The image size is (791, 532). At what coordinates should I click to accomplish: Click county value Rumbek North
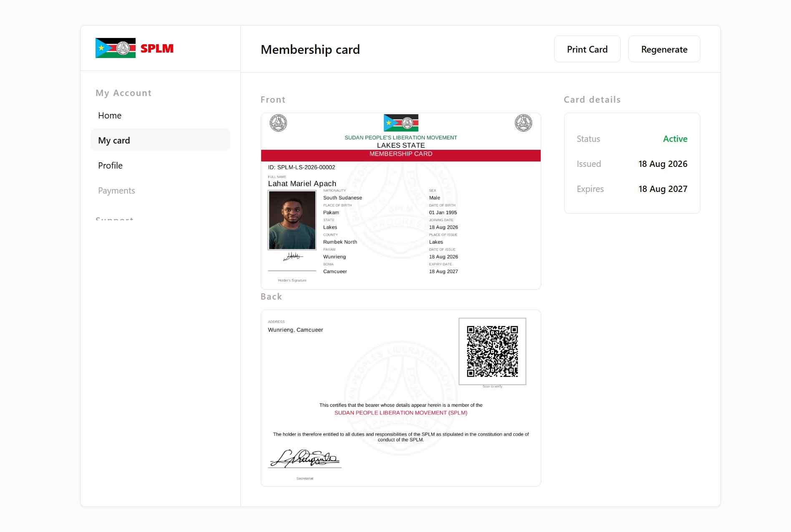[x=340, y=242]
